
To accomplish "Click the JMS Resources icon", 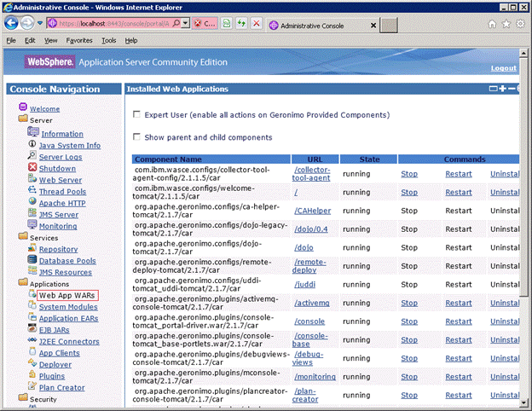I will [32, 270].
